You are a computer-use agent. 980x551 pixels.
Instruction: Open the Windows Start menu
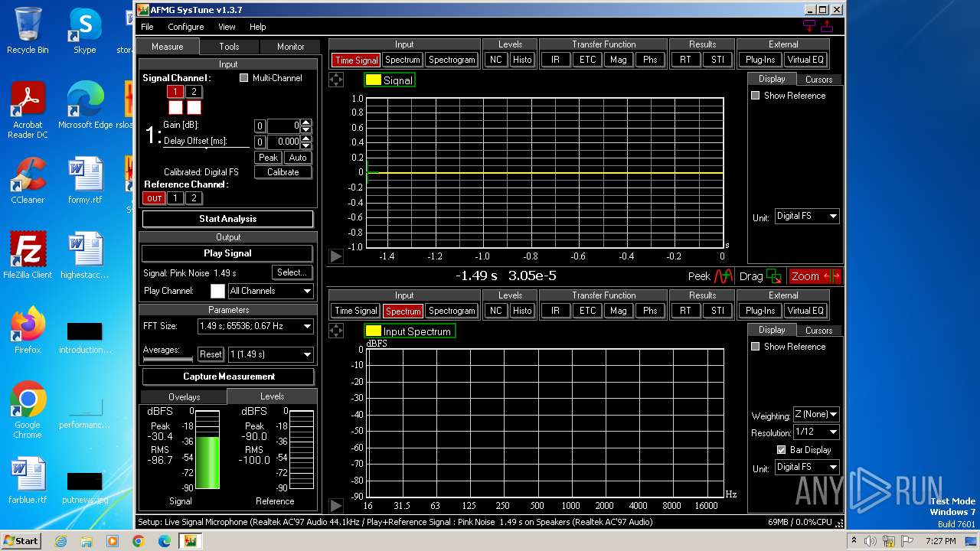21,540
